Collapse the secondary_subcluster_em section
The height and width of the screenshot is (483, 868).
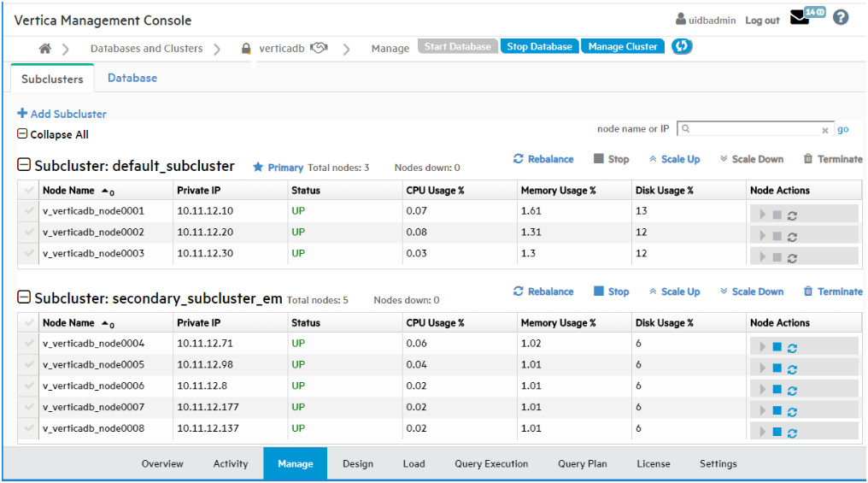[25, 298]
